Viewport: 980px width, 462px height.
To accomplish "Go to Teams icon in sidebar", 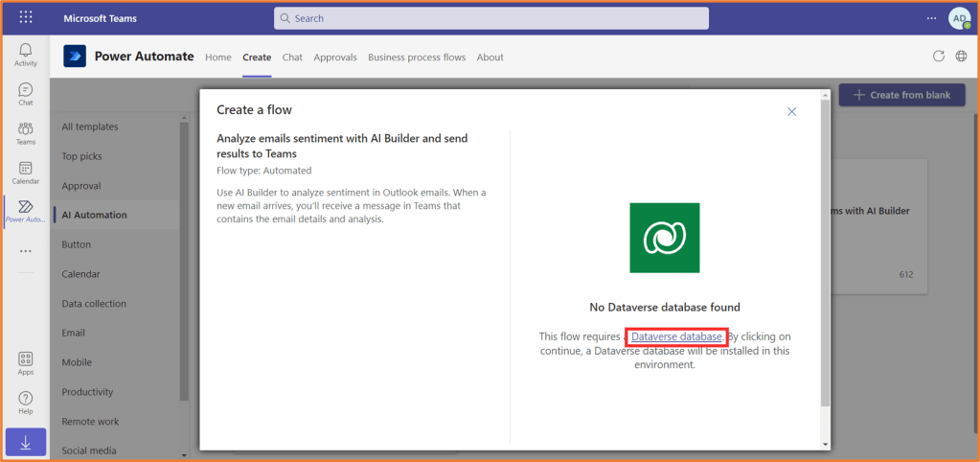I will pyautogui.click(x=25, y=133).
